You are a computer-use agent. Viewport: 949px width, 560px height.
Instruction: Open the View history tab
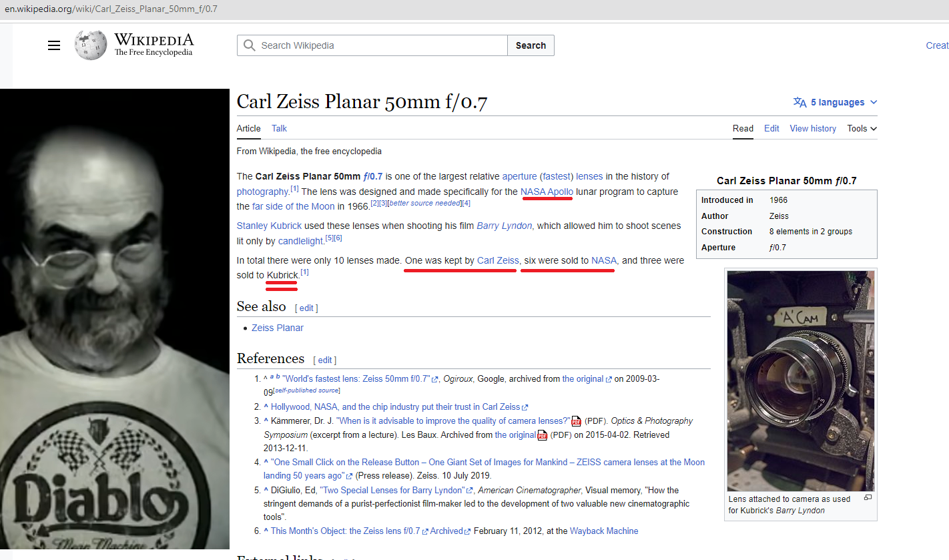pyautogui.click(x=813, y=128)
